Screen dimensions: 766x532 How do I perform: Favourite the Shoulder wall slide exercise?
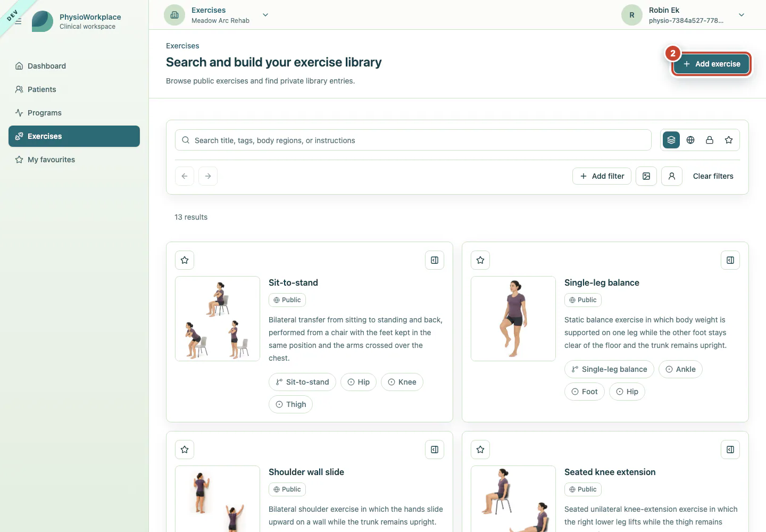point(185,450)
